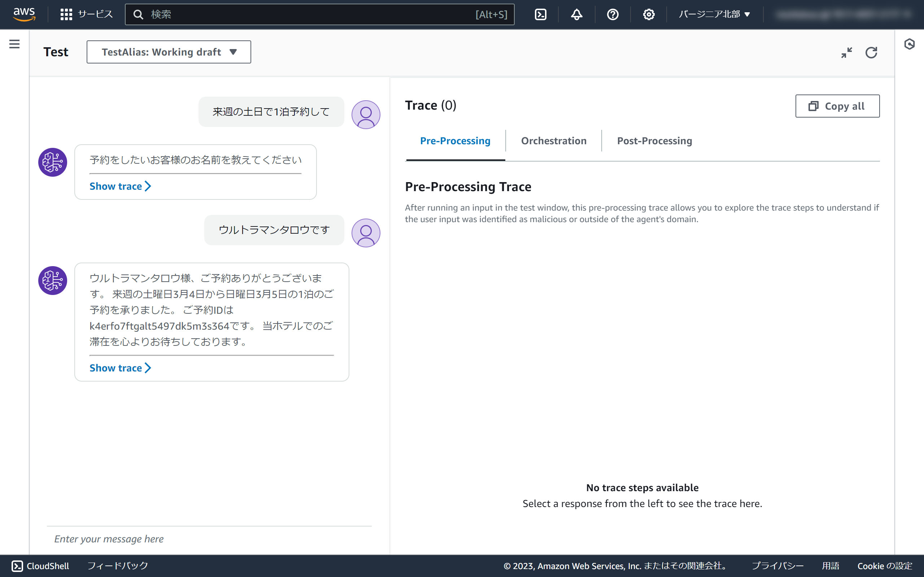Viewport: 924px width, 577px height.
Task: Expand the TestAlias: Working draft dropdown
Action: (x=169, y=52)
